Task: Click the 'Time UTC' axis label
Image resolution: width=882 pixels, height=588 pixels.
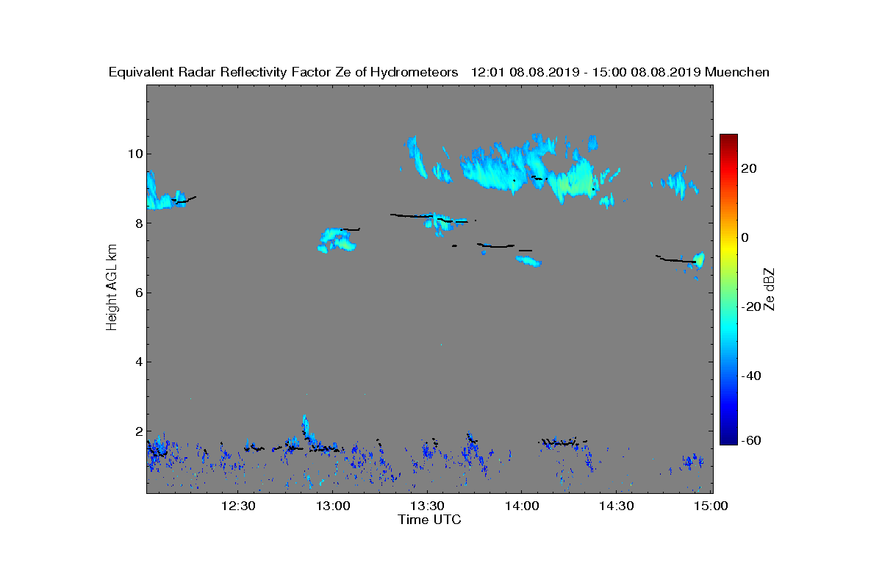Action: (430, 520)
